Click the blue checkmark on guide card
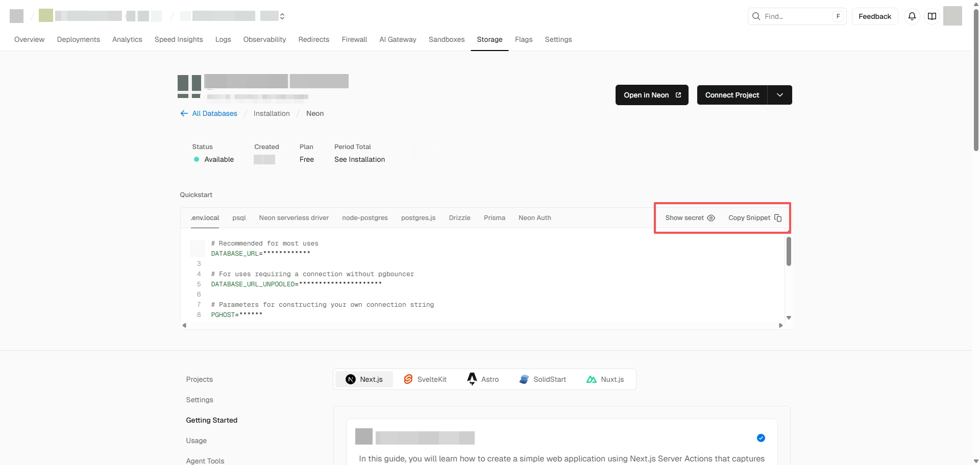Image resolution: width=980 pixels, height=465 pixels. tap(761, 438)
